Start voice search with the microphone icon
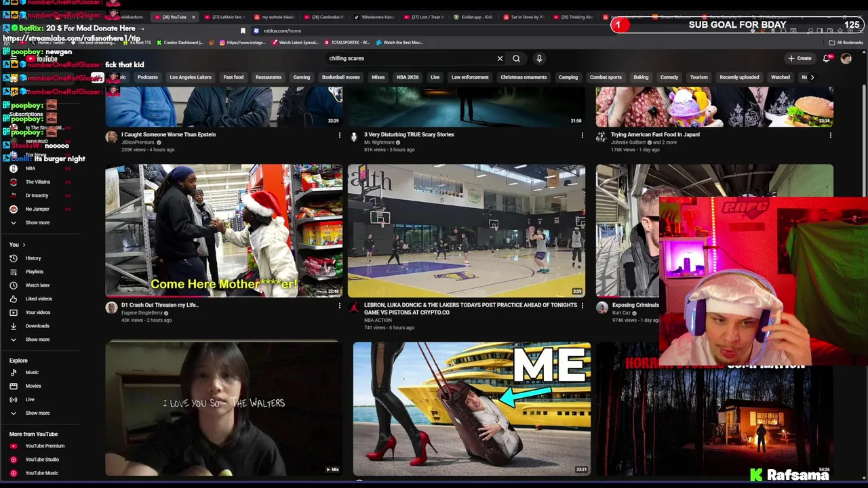Viewport: 868px width, 488px height. 539,58
